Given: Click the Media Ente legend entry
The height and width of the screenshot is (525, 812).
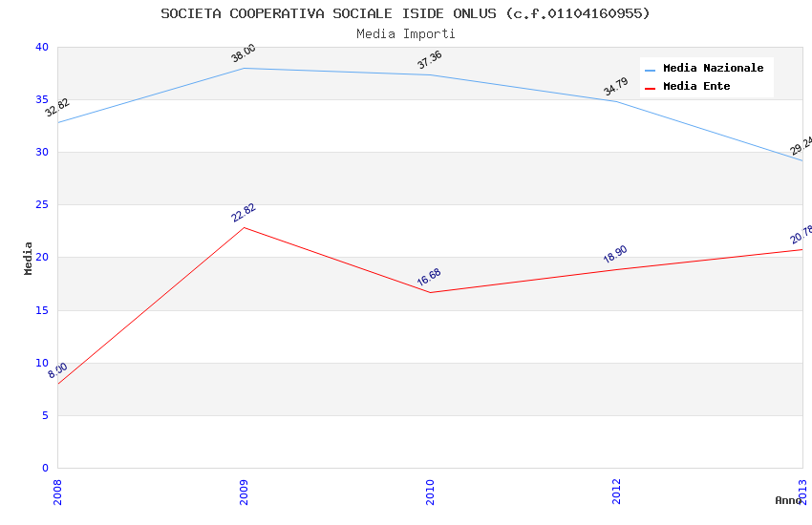Looking at the screenshot, I should pos(696,86).
